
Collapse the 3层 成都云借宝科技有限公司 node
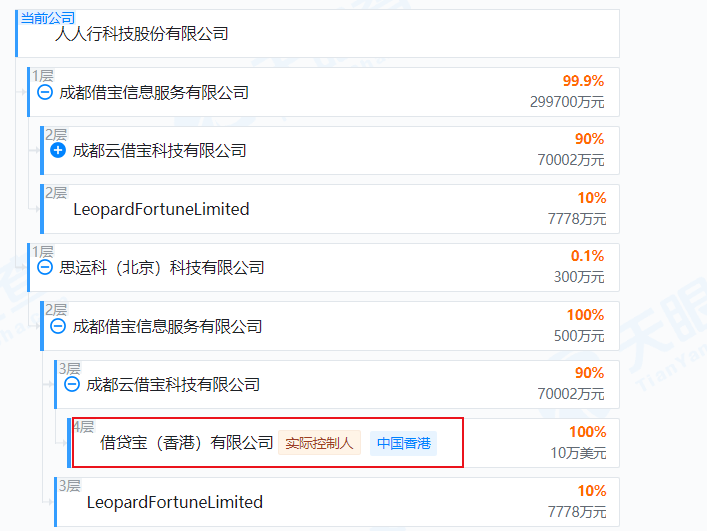72,384
